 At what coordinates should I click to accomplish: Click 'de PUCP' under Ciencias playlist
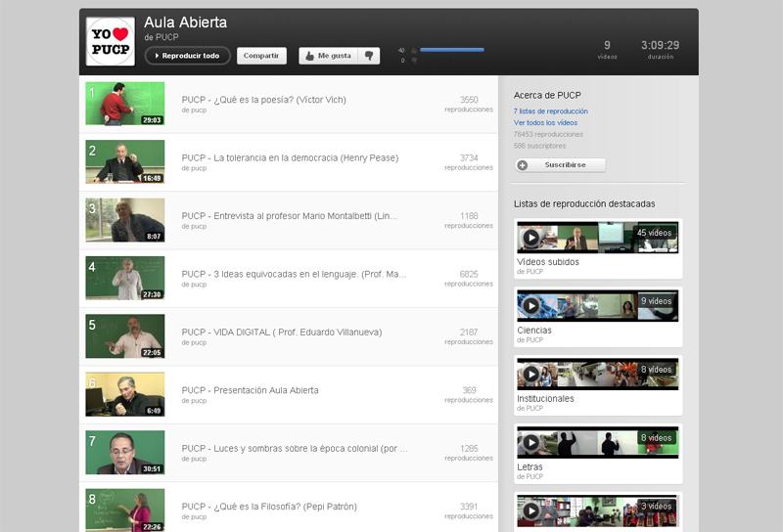(530, 340)
